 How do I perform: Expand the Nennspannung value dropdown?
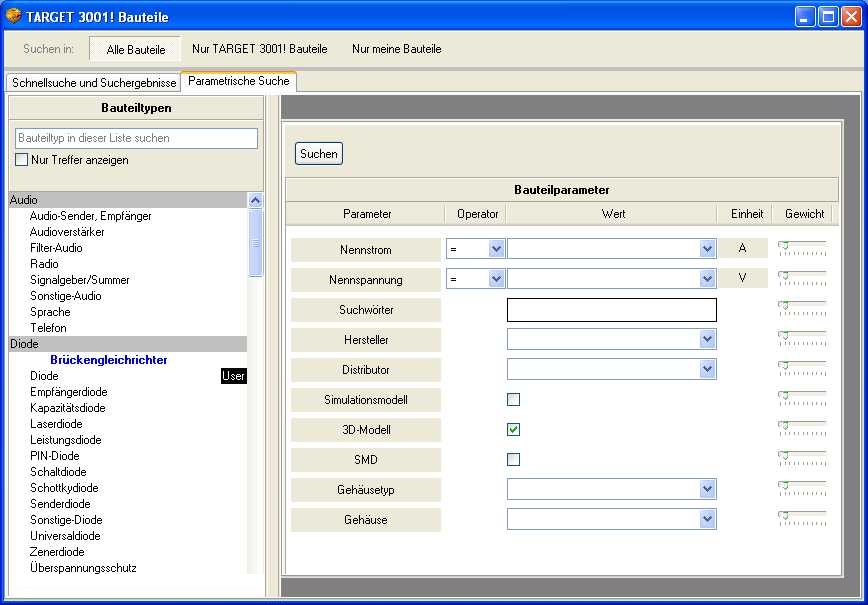pos(707,279)
